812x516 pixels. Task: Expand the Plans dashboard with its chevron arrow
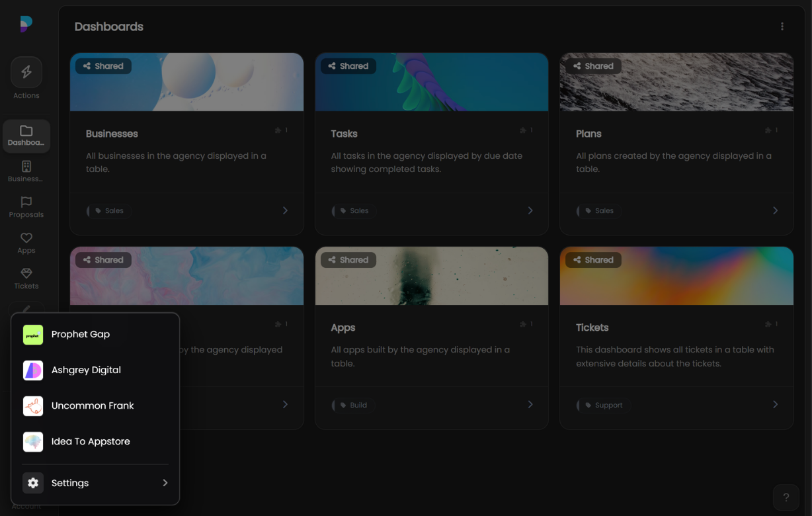point(775,210)
